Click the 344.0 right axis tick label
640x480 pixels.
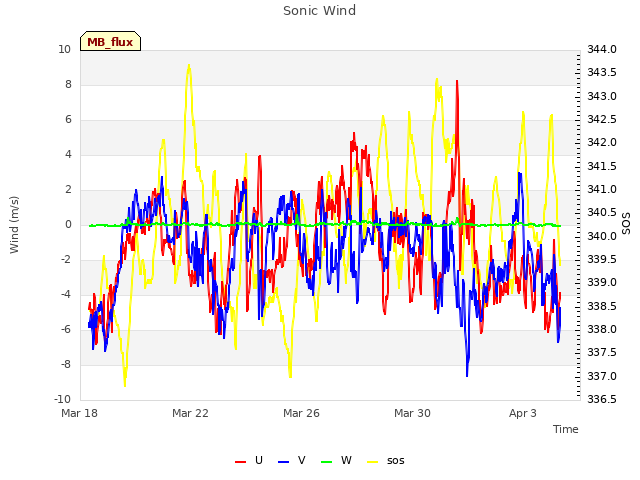click(x=602, y=49)
